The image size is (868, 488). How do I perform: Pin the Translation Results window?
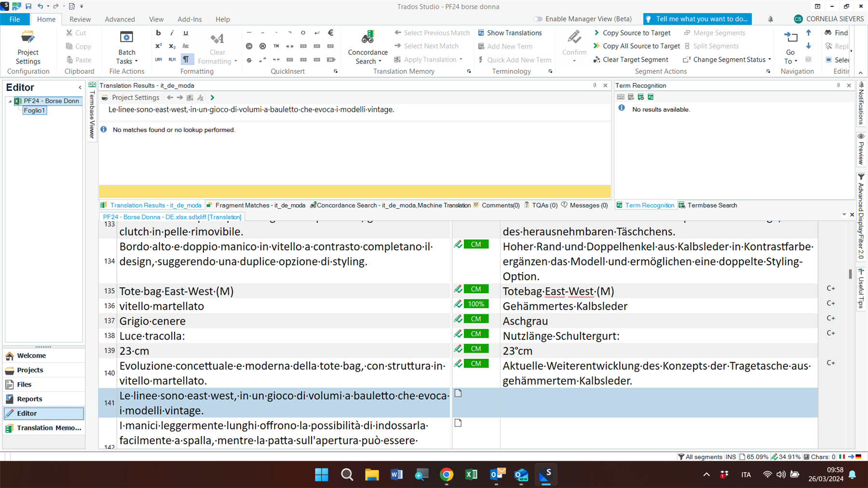pyautogui.click(x=595, y=85)
